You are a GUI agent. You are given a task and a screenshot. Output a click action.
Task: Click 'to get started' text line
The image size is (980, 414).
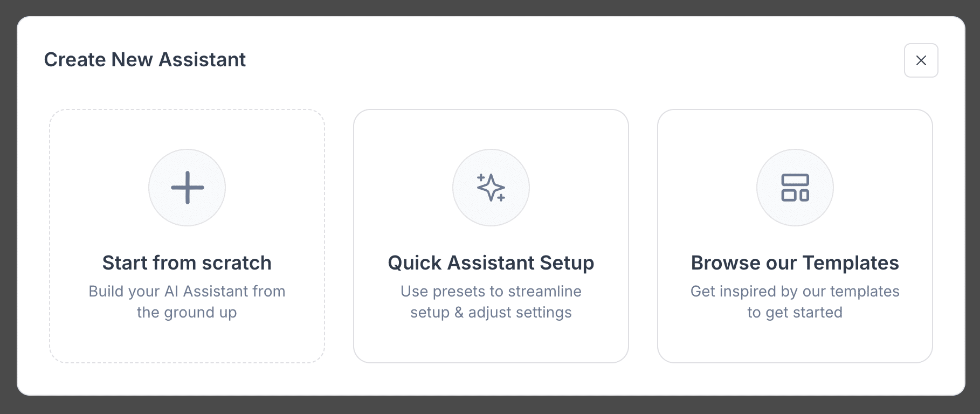click(795, 313)
